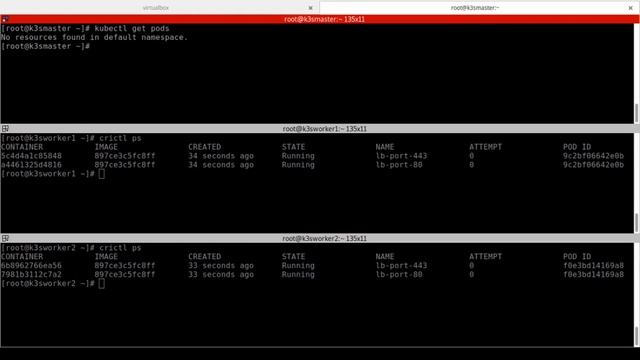This screenshot has height=360, width=640.
Task: Click the IMAGE column header in k3sworker1 pane
Action: point(106,147)
